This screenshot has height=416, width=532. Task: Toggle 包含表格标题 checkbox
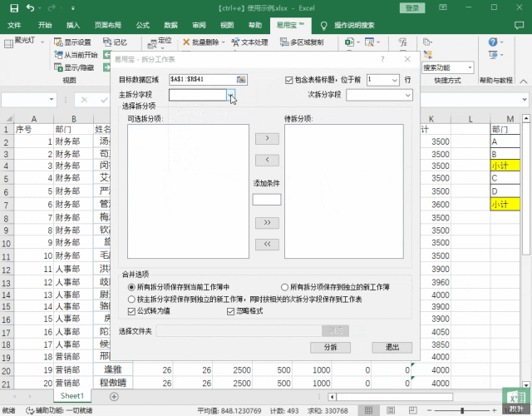tap(288, 80)
